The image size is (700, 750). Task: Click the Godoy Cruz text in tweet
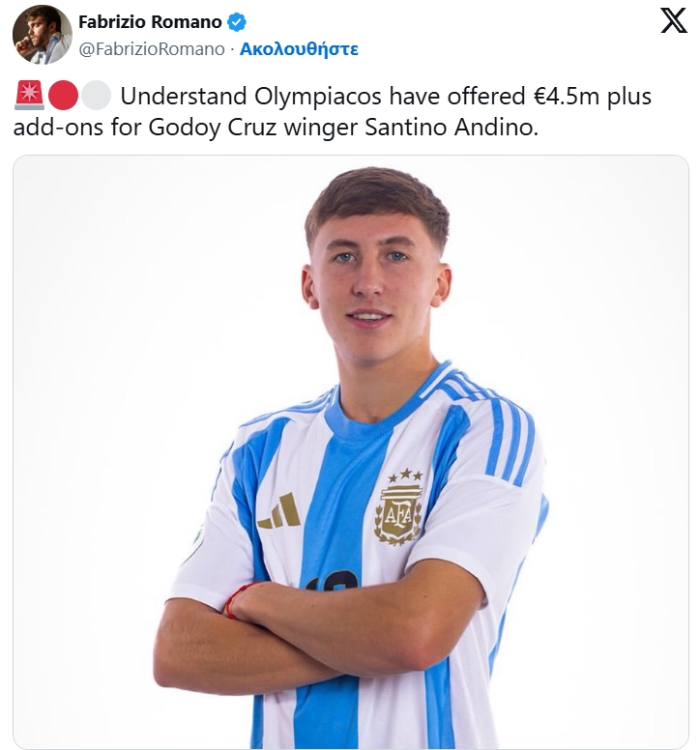pos(213,128)
